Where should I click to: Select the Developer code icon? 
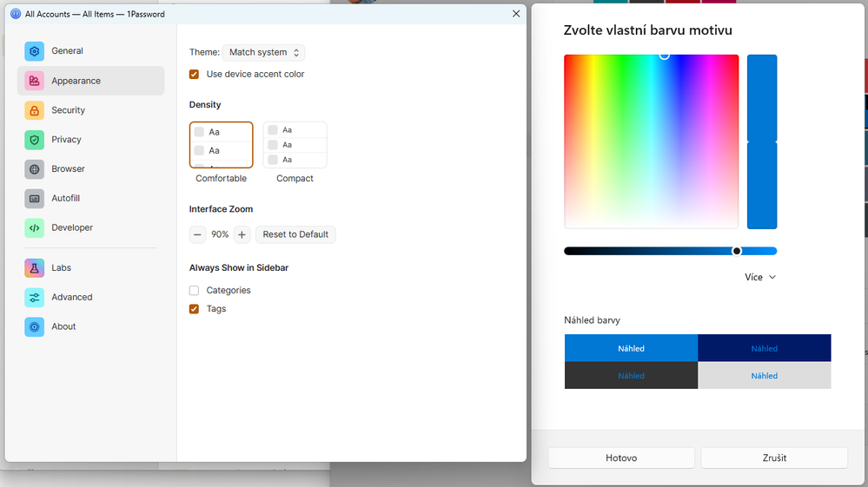[x=34, y=228]
